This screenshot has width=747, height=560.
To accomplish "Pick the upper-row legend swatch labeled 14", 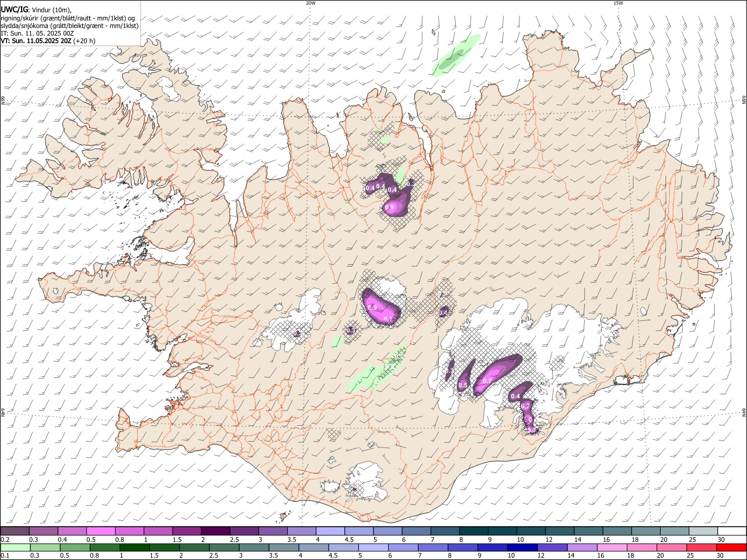I will [x=588, y=531].
